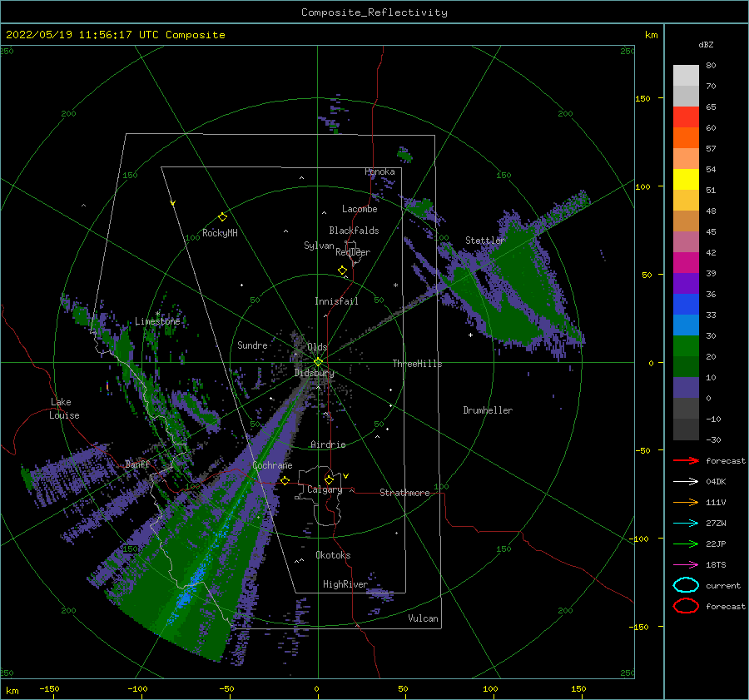Click the bright blue reflectivity core southwest

point(188,593)
